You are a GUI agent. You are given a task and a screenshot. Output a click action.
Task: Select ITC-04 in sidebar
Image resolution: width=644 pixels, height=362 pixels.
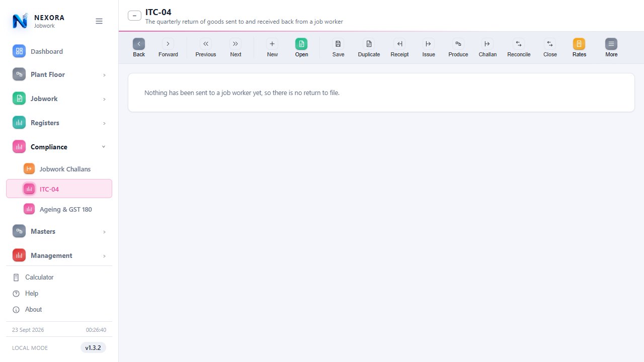pyautogui.click(x=59, y=189)
